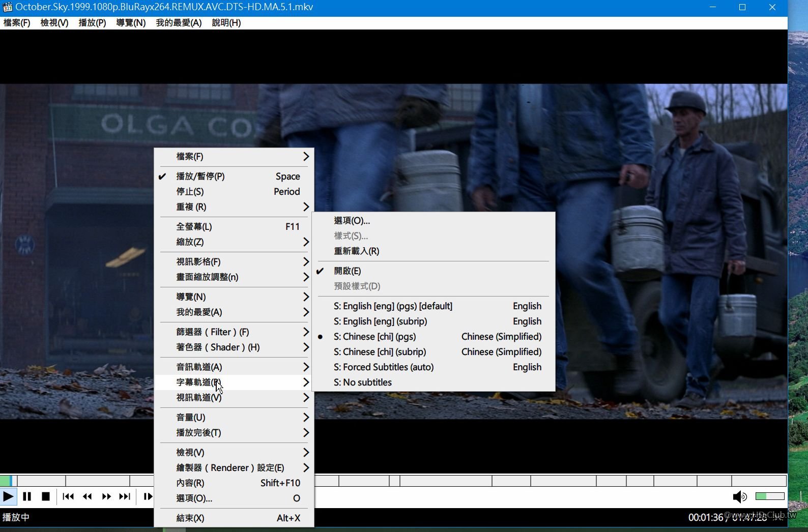The image size is (808, 532).
Task: Toggle the 開啟(E) subtitle enable checkmark
Action: coord(434,271)
